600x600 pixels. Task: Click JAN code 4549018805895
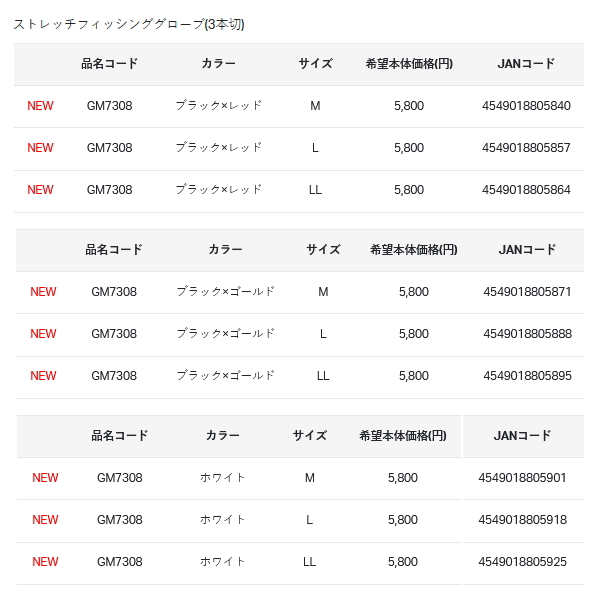(x=527, y=376)
